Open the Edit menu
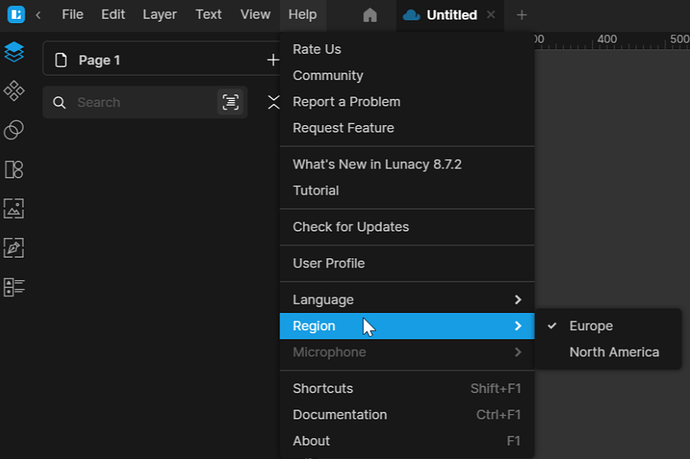 (113, 15)
